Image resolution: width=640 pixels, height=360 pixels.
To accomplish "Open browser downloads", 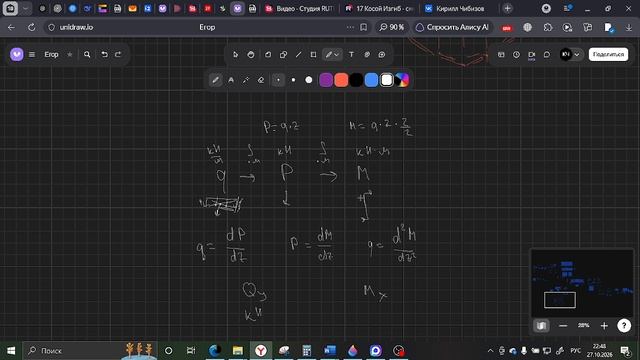I will (628, 27).
